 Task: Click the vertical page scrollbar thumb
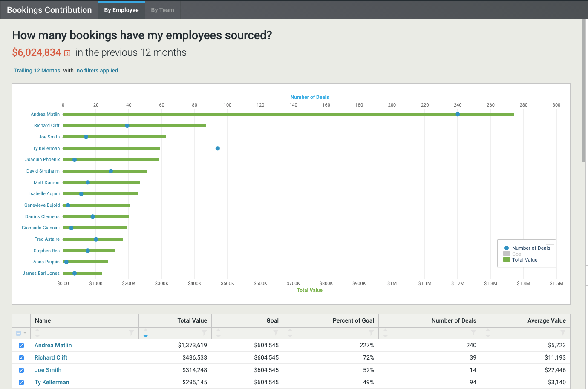pyautogui.click(x=584, y=90)
